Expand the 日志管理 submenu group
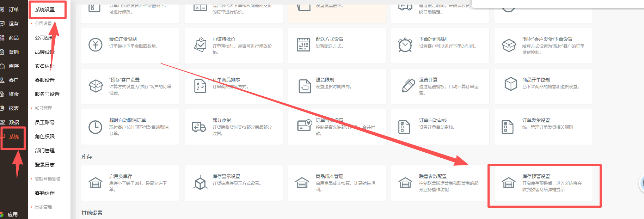This screenshot has height=219, width=644. [x=43, y=207]
